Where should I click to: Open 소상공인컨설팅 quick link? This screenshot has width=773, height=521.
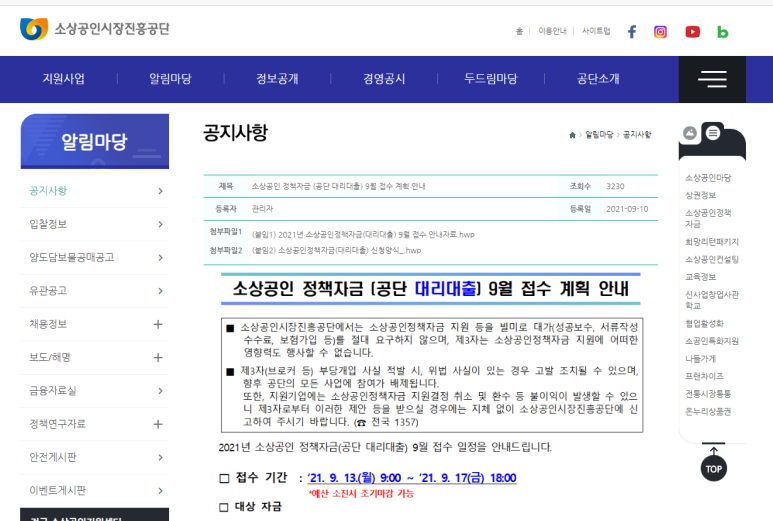click(712, 259)
